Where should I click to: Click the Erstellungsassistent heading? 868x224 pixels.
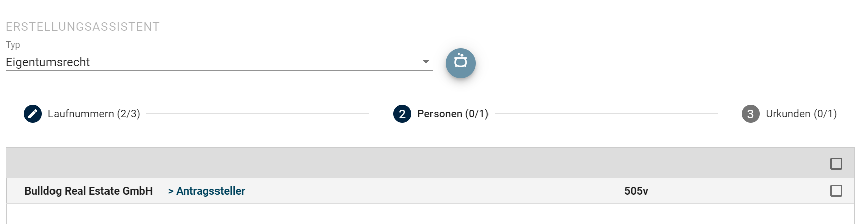[83, 27]
